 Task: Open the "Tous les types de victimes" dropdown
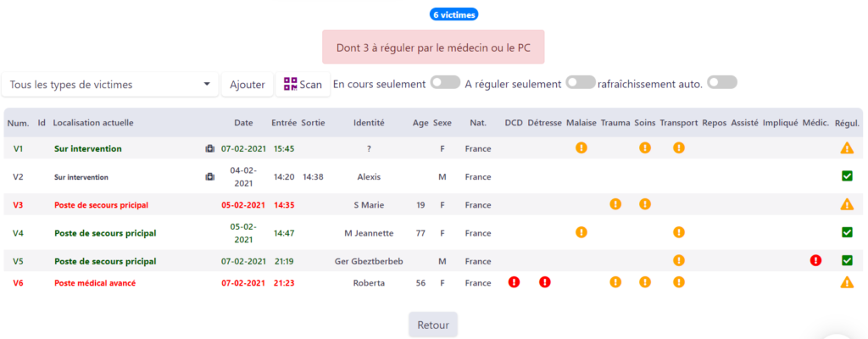(110, 85)
